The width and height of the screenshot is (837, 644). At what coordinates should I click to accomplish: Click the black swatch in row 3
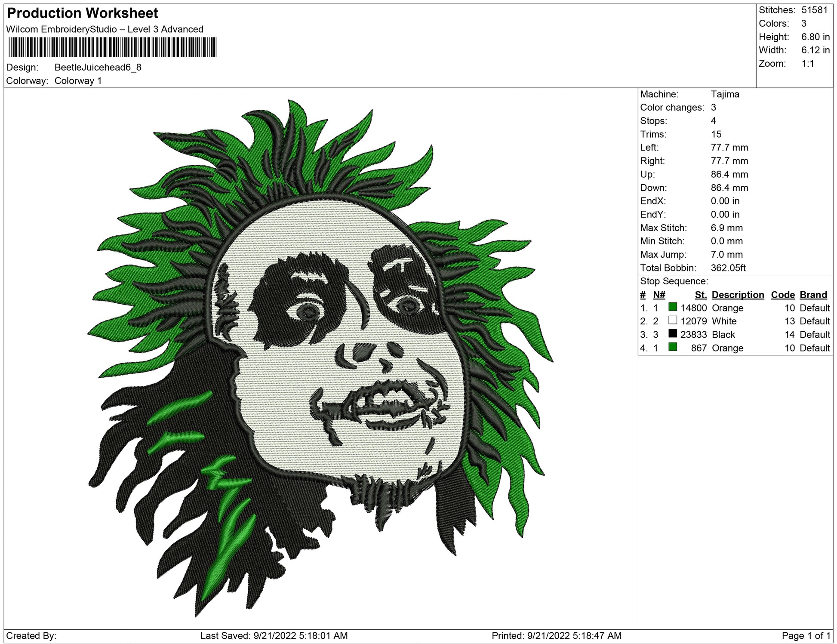pos(673,333)
